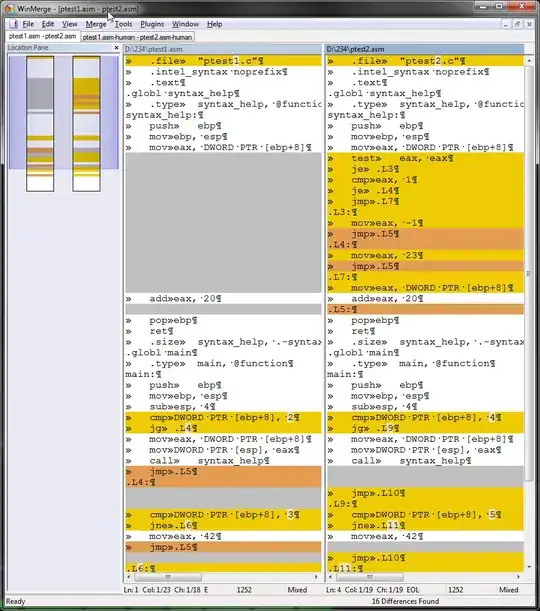This screenshot has height=611, width=540.
Task: Click the 'Ready' status bar text
Action: pos(16,601)
